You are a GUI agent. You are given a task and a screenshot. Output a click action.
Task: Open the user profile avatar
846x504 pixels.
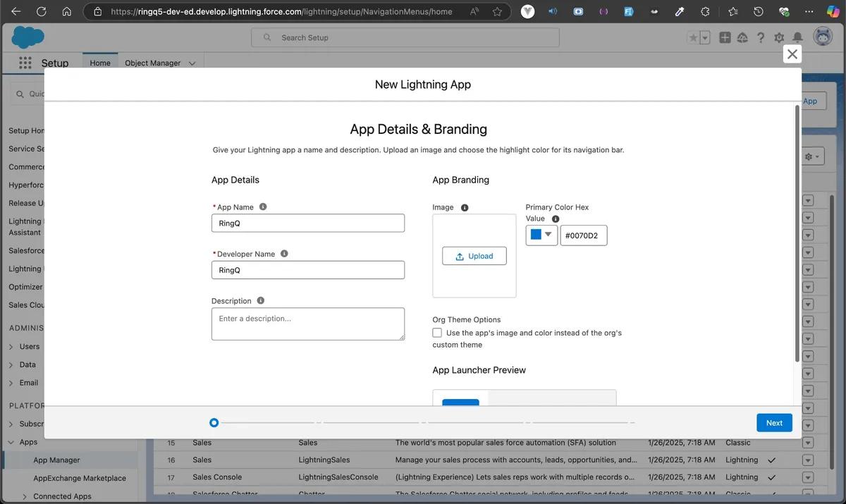822,37
